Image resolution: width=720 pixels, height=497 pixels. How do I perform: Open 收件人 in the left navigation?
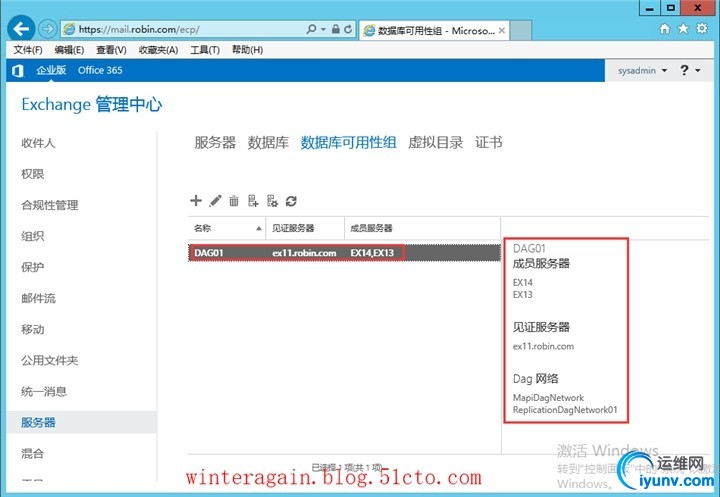tap(38, 143)
